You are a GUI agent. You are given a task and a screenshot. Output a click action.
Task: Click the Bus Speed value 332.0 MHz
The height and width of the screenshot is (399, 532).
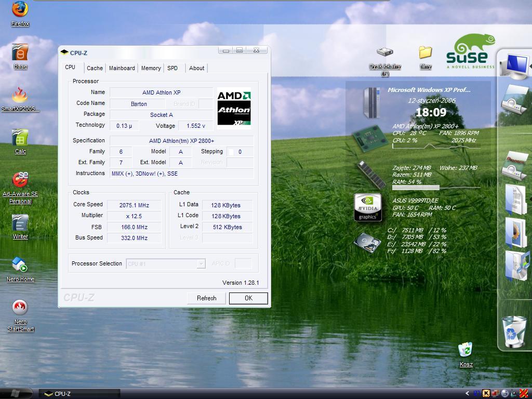pyautogui.click(x=134, y=238)
